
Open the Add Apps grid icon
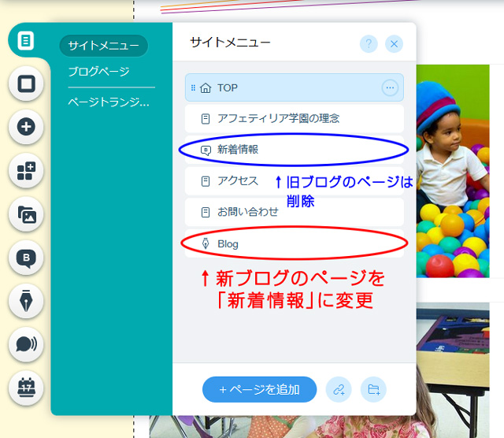pos(26,170)
